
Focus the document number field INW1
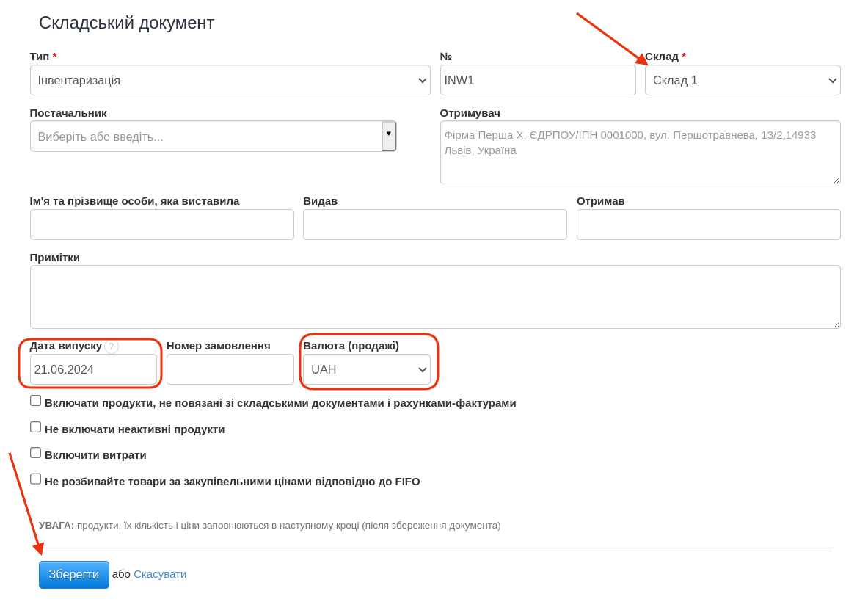coord(537,80)
